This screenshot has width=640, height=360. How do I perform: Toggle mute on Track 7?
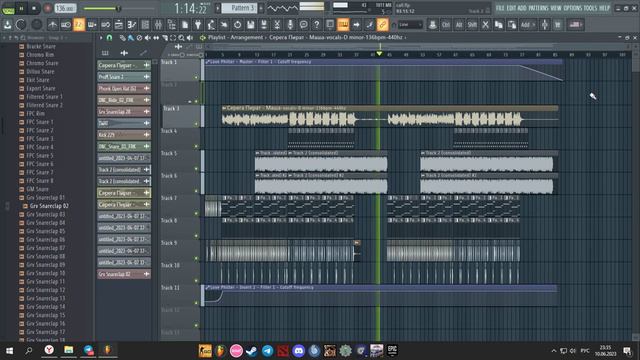[x=196, y=213]
